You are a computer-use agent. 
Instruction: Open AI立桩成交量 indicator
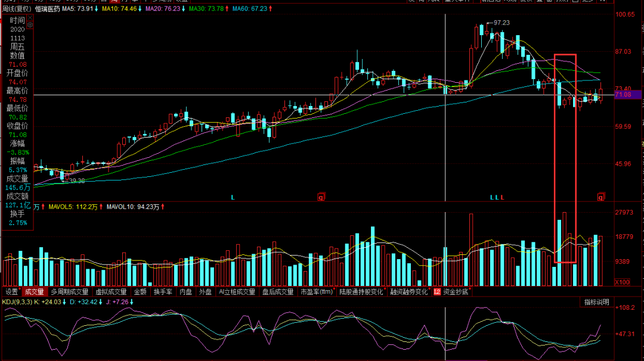[x=237, y=292]
